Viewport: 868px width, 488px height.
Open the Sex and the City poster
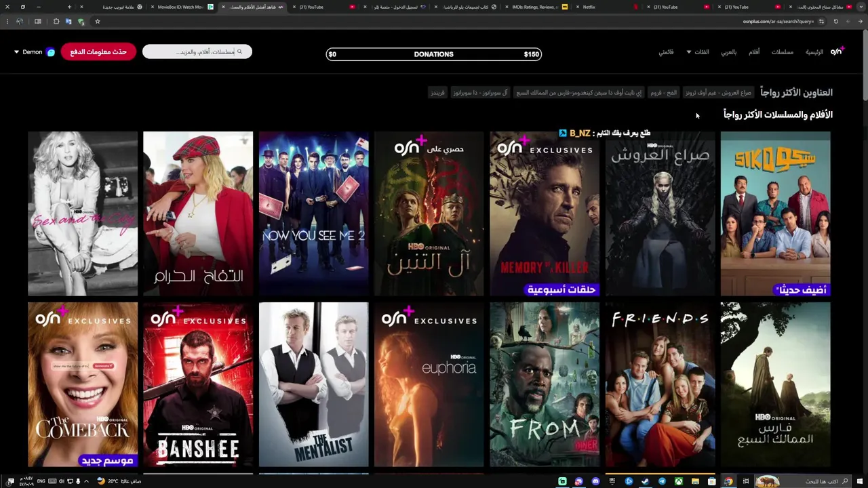coord(83,214)
